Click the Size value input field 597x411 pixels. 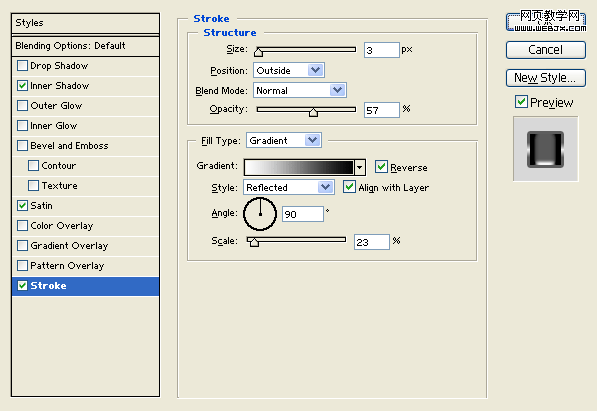382,50
